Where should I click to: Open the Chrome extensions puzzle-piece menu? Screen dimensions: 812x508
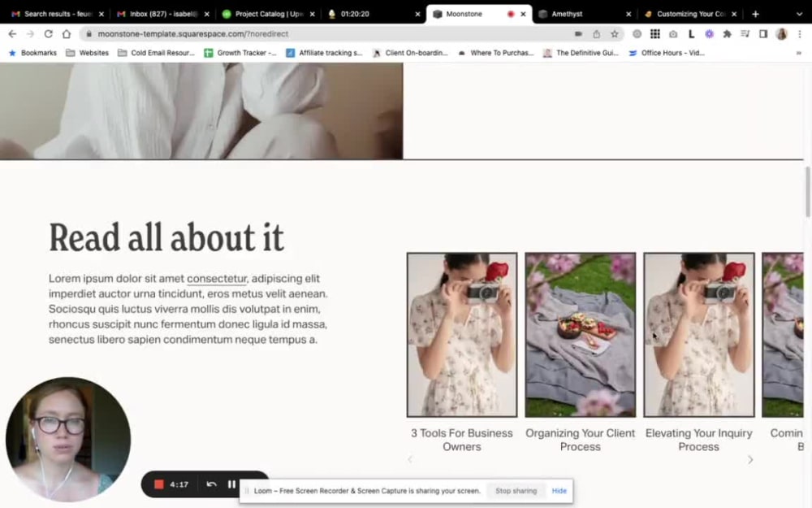click(x=727, y=35)
